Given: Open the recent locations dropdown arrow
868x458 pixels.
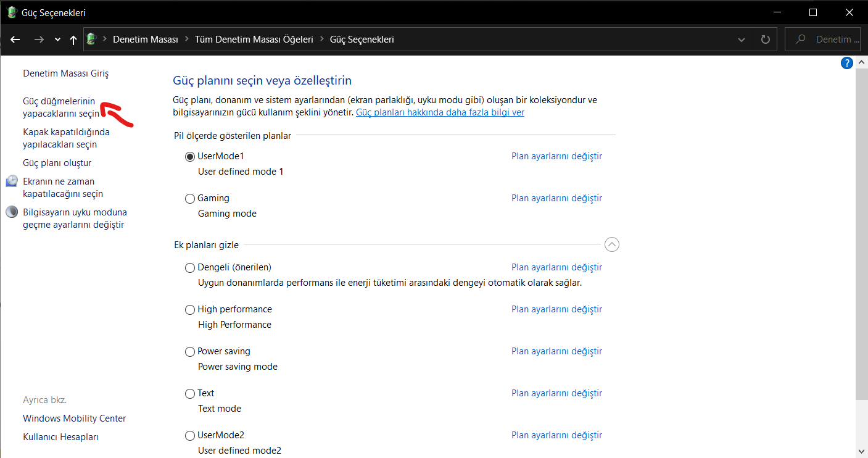Looking at the screenshot, I should click(57, 40).
